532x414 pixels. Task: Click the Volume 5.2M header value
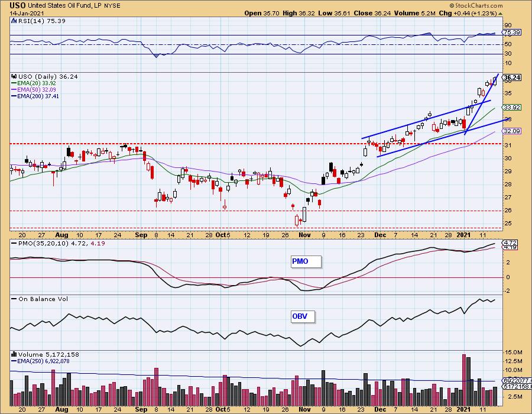tap(415, 14)
